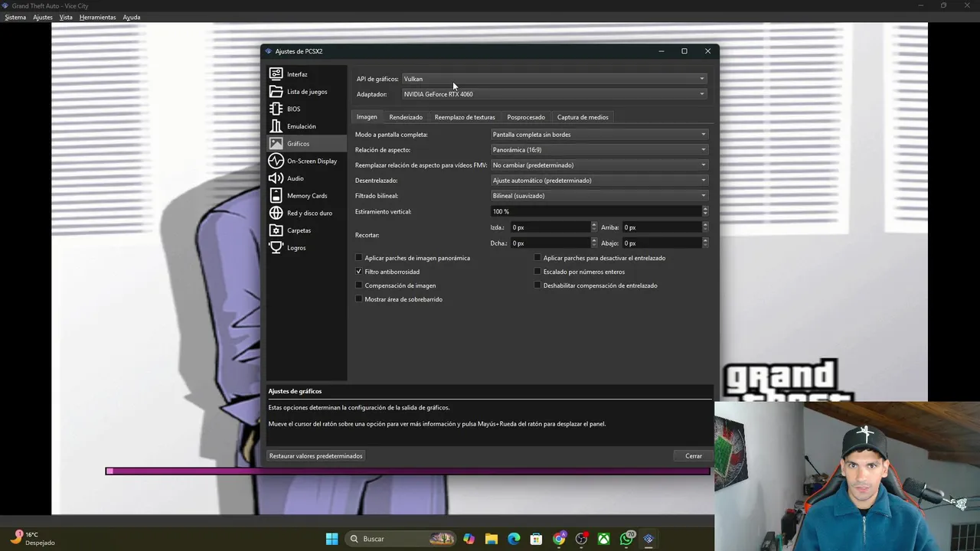The width and height of the screenshot is (980, 551).
Task: Open the Logros trophy icon
Action: 276,248
